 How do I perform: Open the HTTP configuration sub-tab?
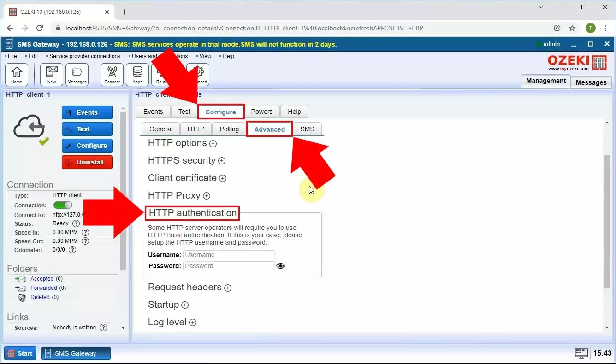pyautogui.click(x=196, y=129)
